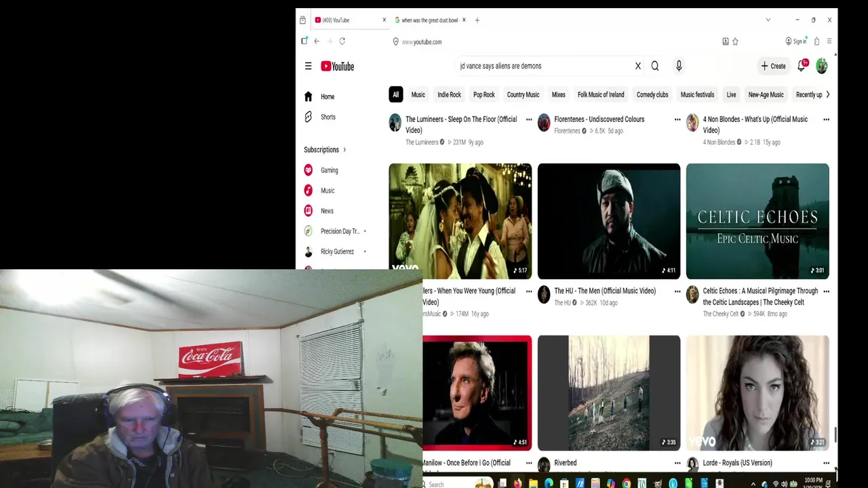This screenshot has width=868, height=488.
Task: Play The HU - The Men thumbnail
Action: 609,221
